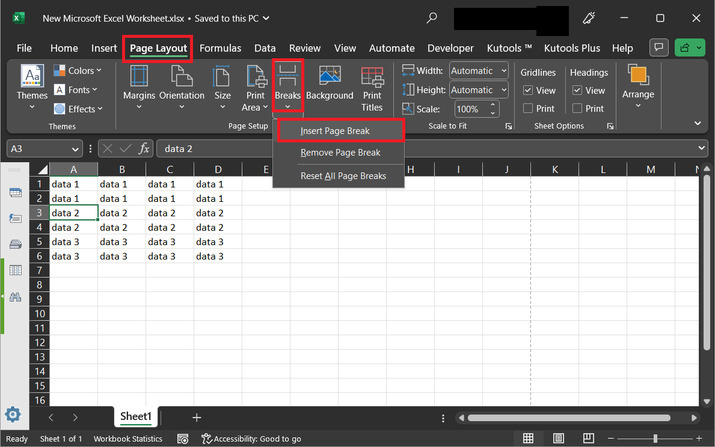The image size is (715, 447).
Task: Expand the theme Effects dropdown
Action: [78, 109]
